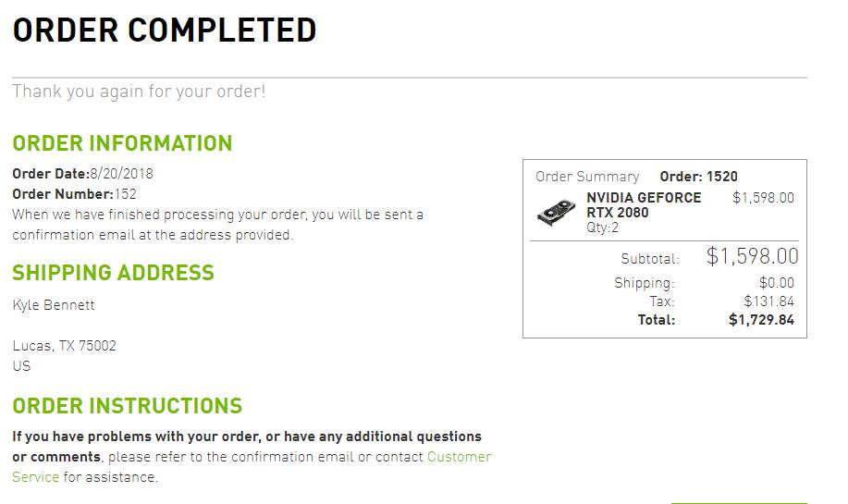Click the name Kyle Bennett
This screenshot has width=848, height=504.
click(x=54, y=305)
